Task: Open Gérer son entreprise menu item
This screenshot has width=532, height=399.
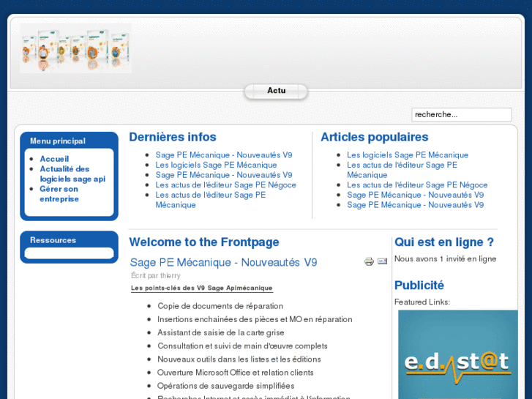Action: (x=59, y=194)
